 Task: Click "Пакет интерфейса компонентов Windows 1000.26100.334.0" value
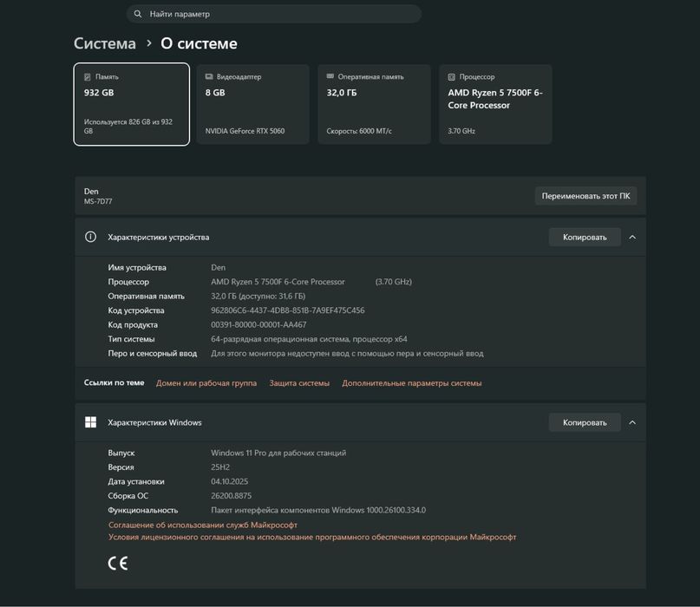(318, 510)
